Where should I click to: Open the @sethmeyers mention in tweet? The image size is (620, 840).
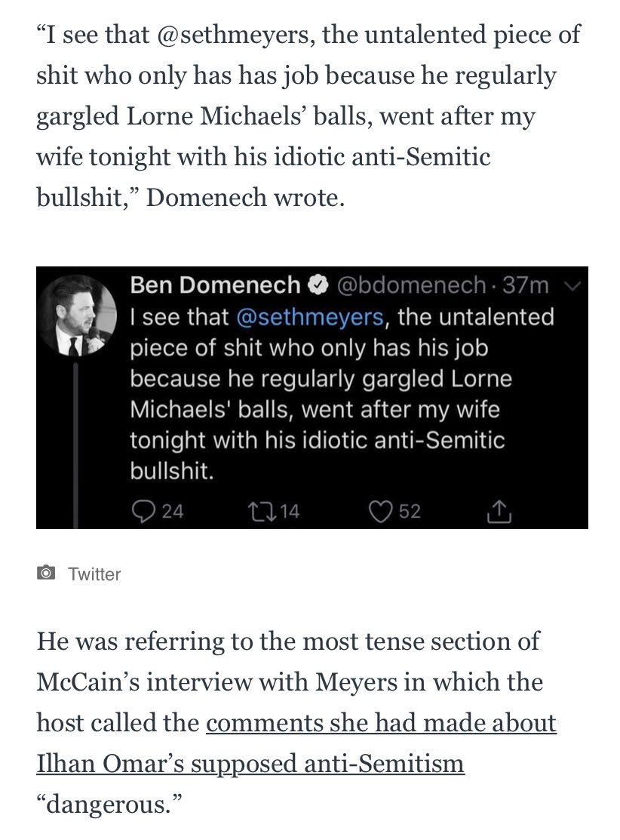(310, 317)
